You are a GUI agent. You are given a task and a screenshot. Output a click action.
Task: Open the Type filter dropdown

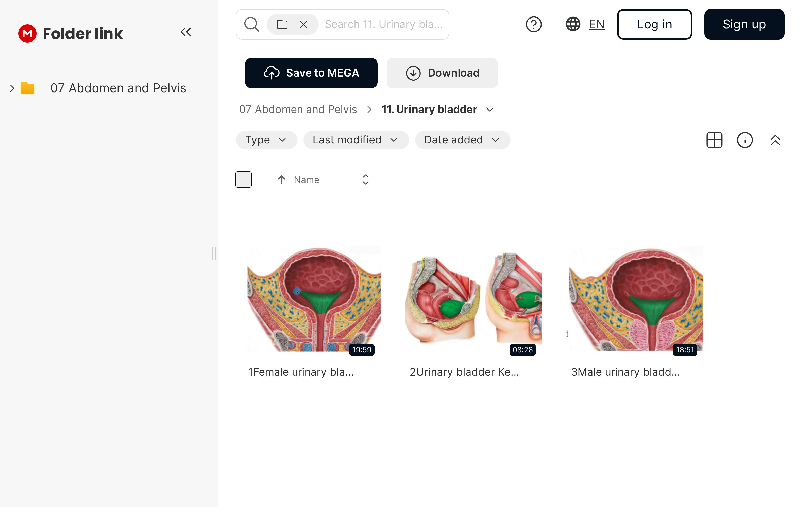266,140
